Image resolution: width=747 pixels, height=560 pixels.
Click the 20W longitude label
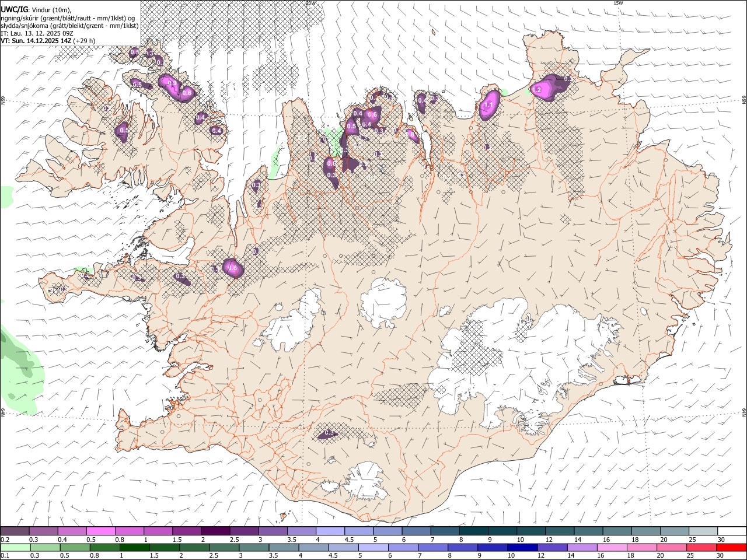[310, 3]
